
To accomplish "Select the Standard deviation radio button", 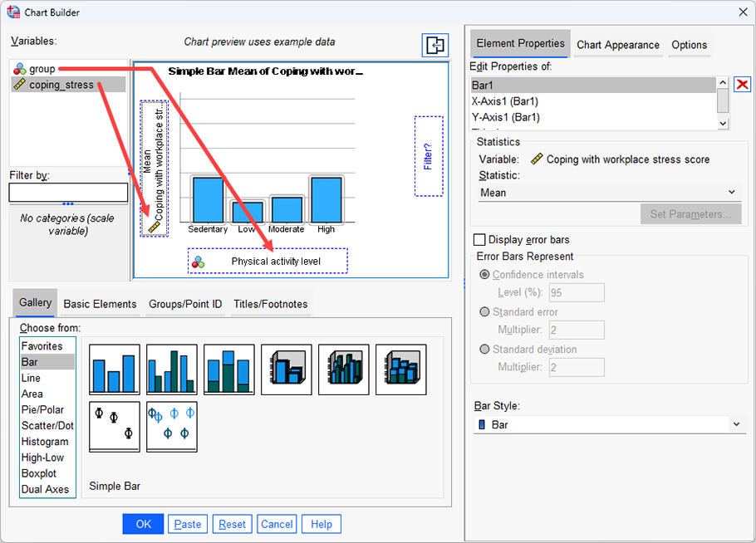I will tap(484, 350).
